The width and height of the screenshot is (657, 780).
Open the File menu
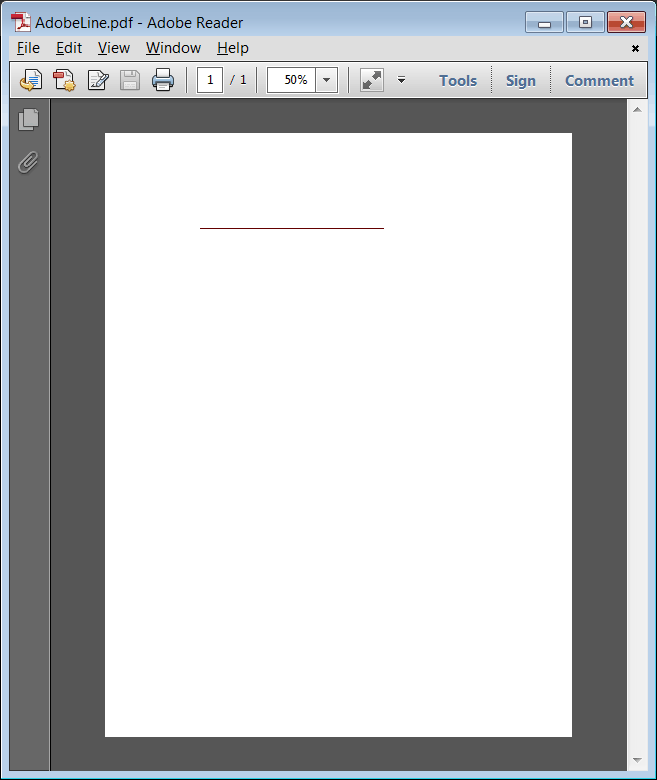point(28,48)
